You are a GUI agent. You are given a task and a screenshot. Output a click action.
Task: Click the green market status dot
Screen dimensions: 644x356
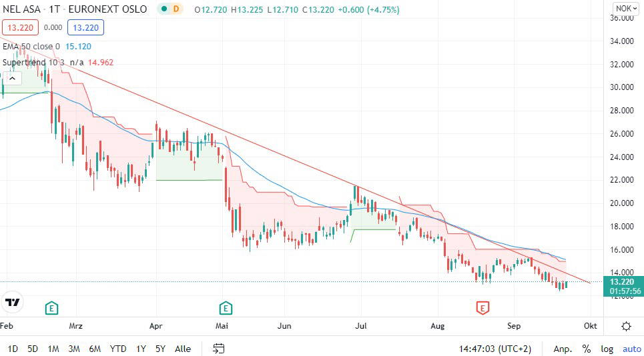click(164, 9)
